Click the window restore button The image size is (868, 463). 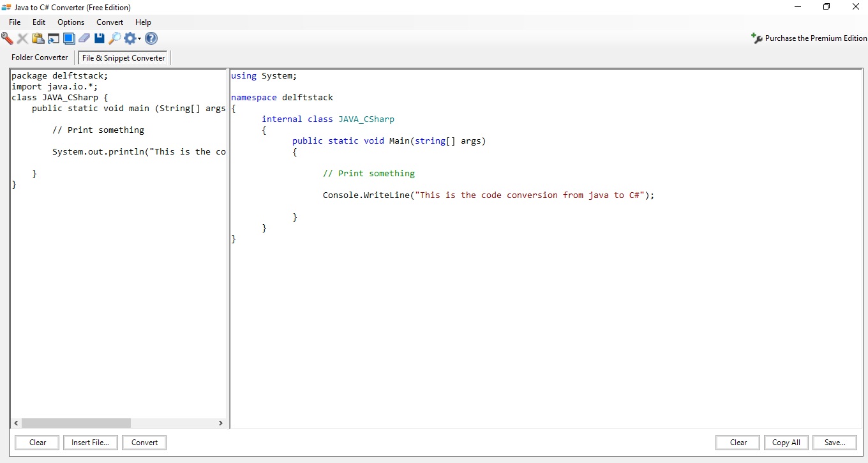coord(827,7)
